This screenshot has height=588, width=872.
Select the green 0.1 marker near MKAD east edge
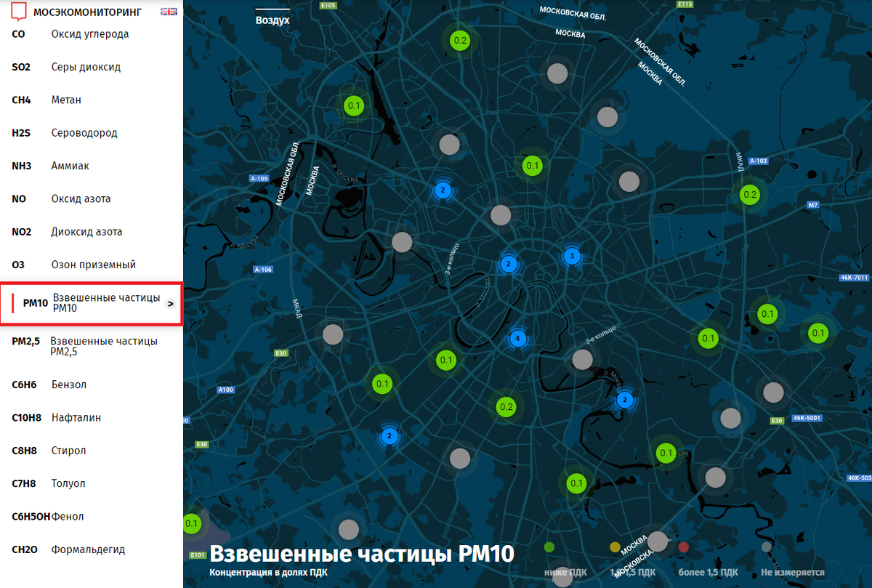[819, 333]
